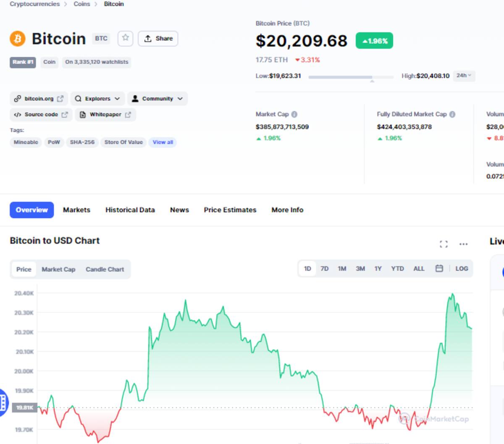Screen dimensions: 504x444
Task: Switch chart to Candle Chart mode
Action: [x=105, y=269]
